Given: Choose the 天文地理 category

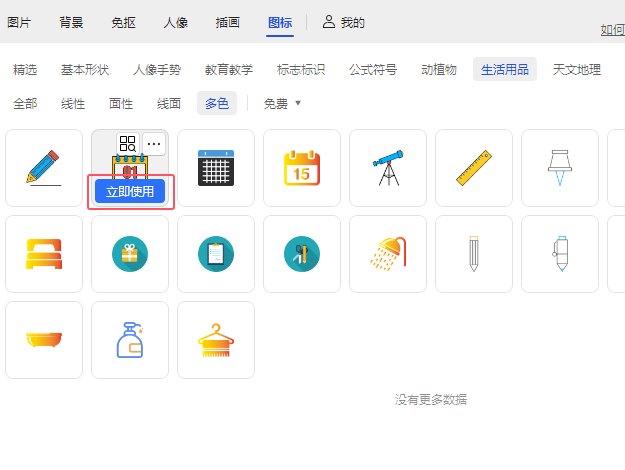Looking at the screenshot, I should pyautogui.click(x=577, y=70).
